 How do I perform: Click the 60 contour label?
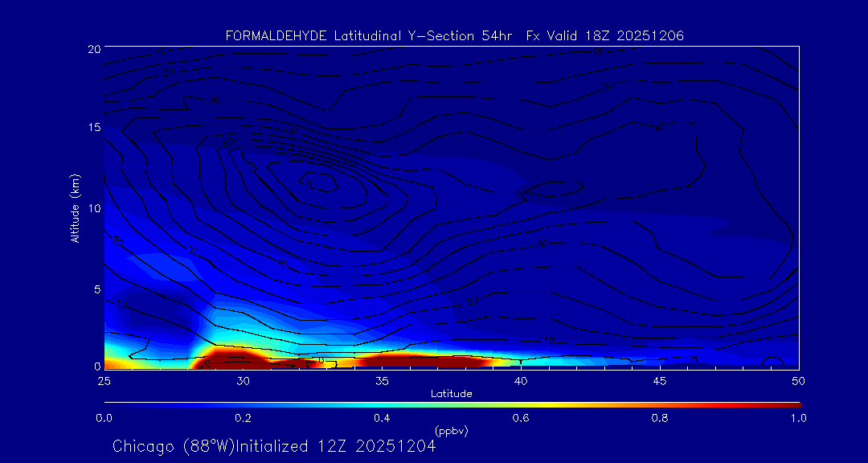tap(251, 166)
